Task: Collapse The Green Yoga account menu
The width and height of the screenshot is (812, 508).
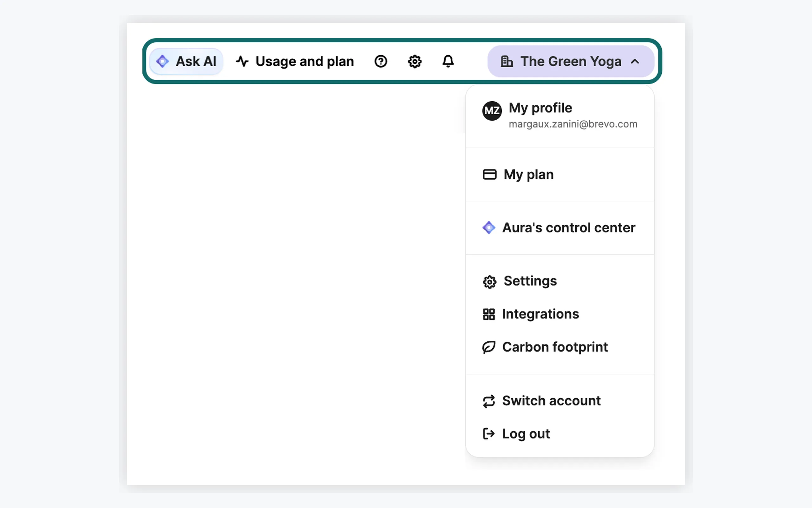Action: [x=571, y=62]
